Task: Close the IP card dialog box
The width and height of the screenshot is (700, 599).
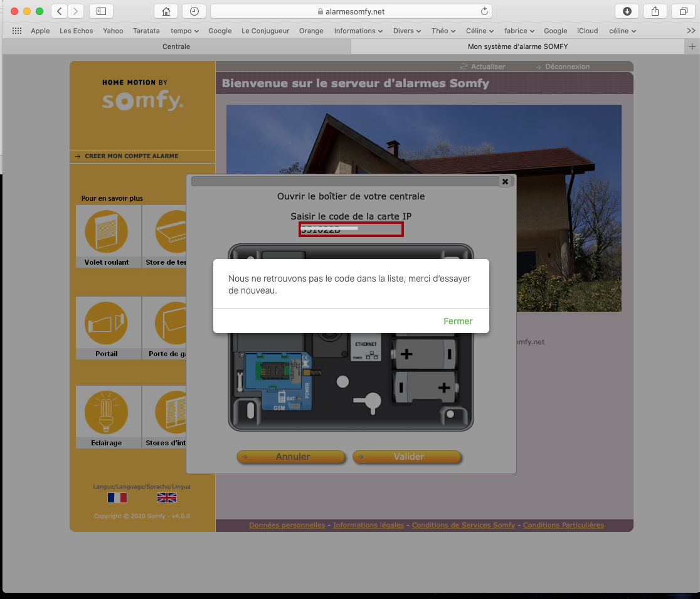Action: [505, 181]
